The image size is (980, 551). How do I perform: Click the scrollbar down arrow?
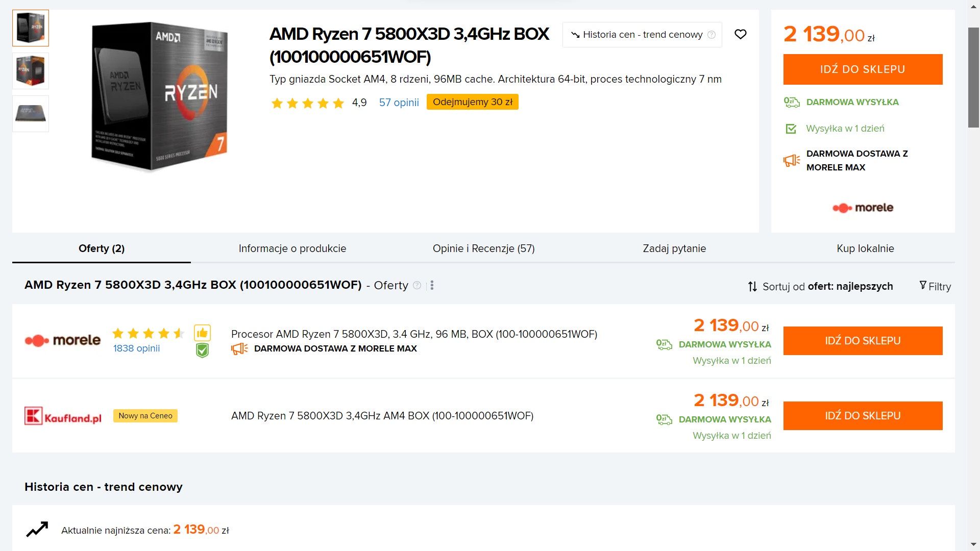(973, 545)
